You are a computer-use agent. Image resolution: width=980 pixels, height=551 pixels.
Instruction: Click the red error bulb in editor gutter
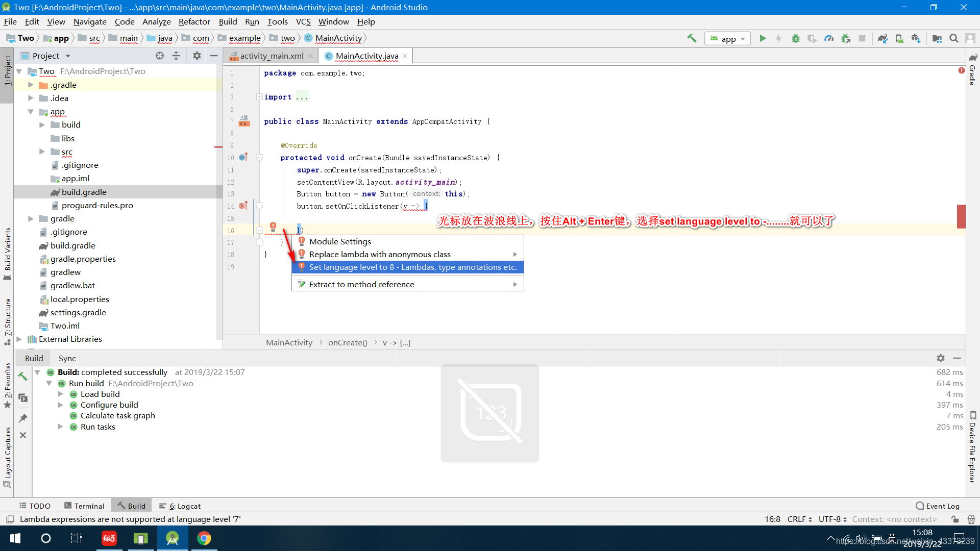pyautogui.click(x=273, y=226)
